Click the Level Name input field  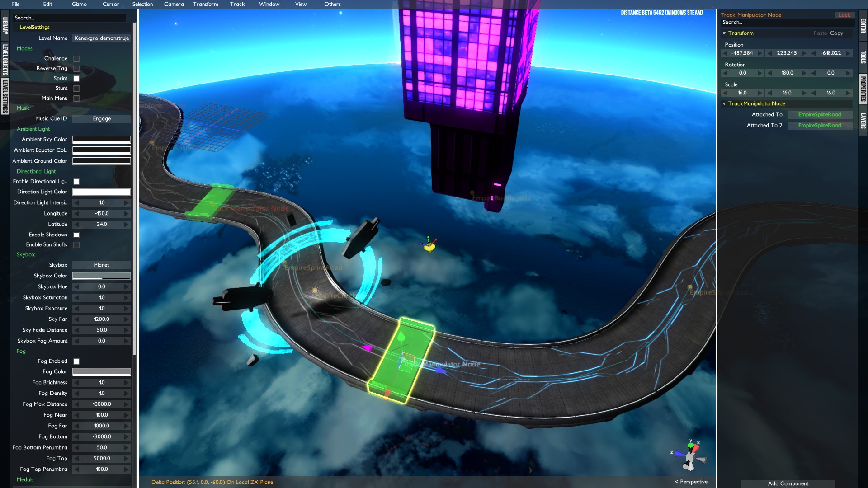coord(102,38)
